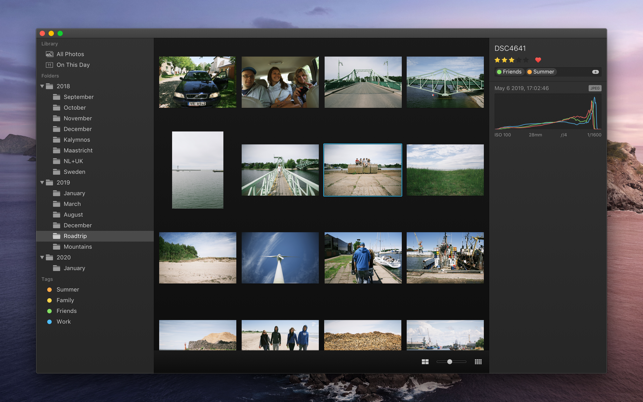Select the Roadtrip folder
The width and height of the screenshot is (643, 402).
(95, 236)
